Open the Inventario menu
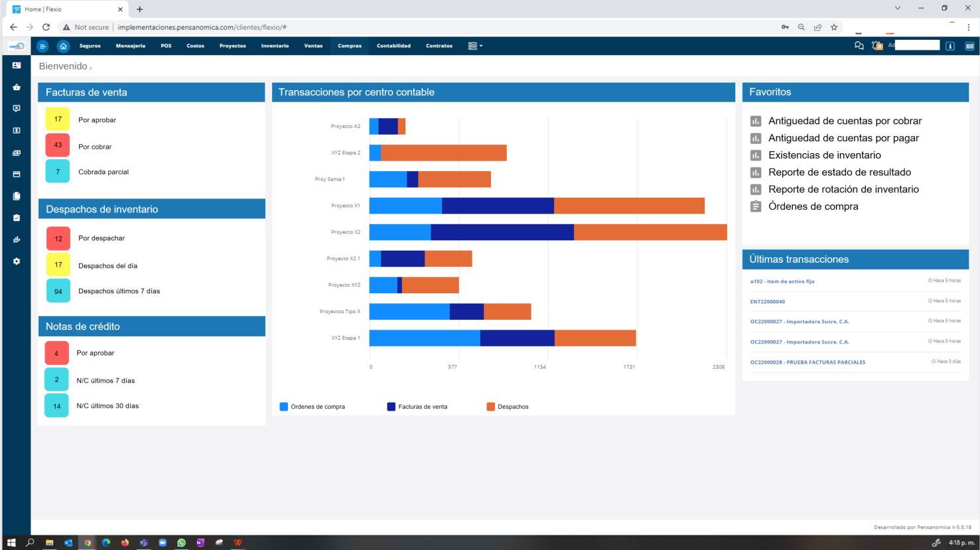 pos(275,46)
